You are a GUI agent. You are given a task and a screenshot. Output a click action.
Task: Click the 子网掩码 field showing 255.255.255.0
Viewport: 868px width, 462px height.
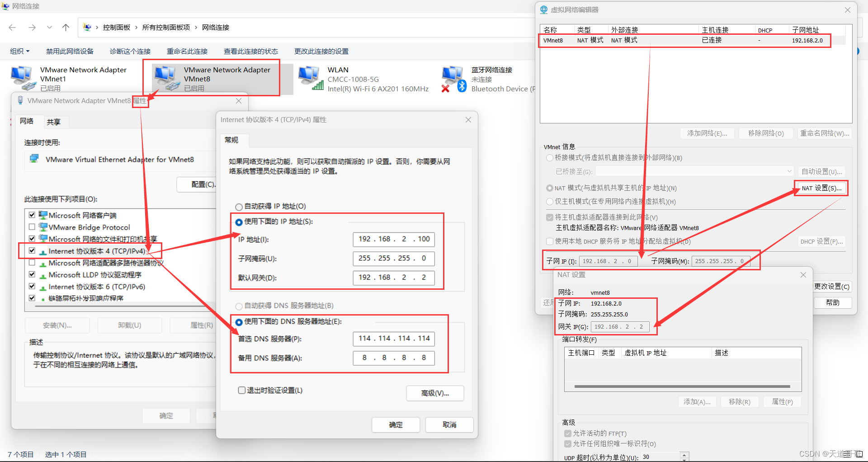(394, 259)
